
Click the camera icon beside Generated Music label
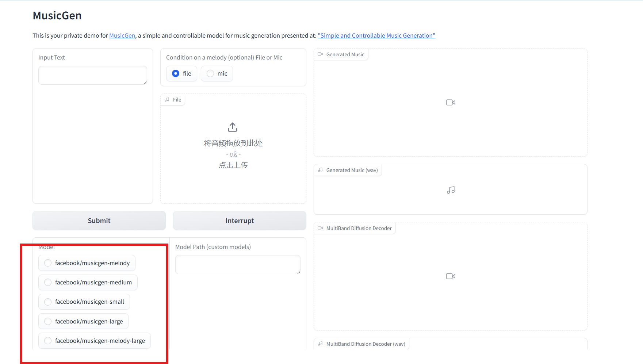320,54
